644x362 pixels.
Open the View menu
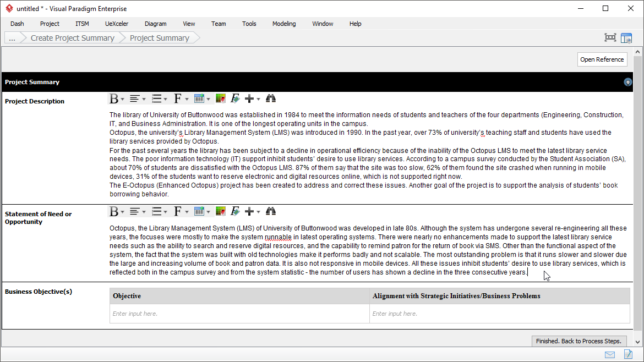(x=189, y=24)
